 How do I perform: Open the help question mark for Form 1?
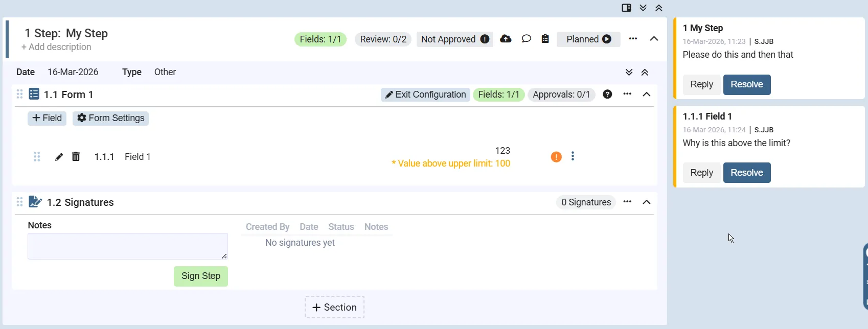(607, 94)
